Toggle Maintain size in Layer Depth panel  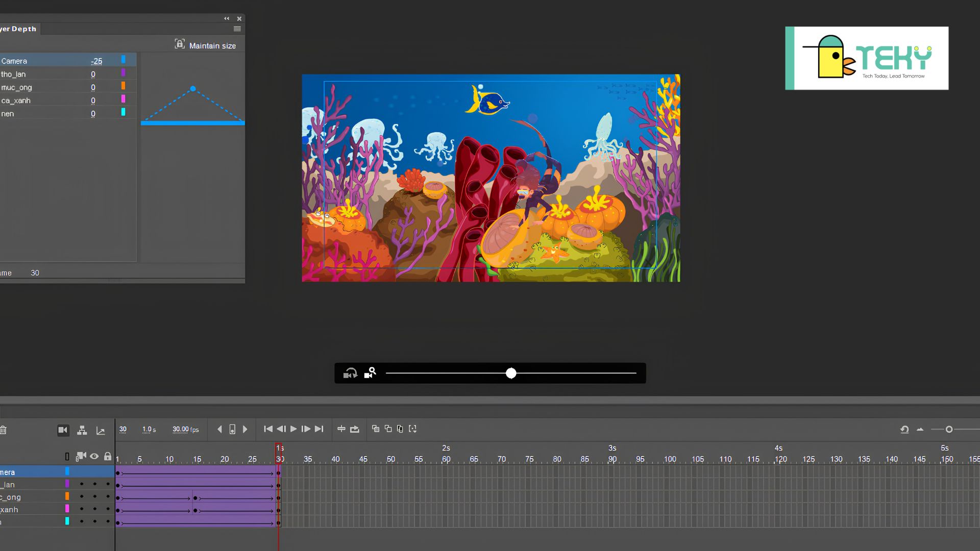coord(205,45)
